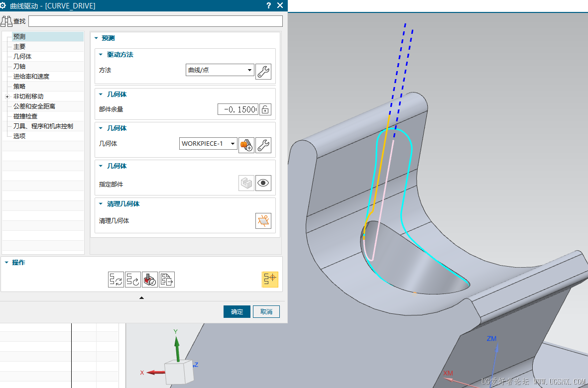Image resolution: width=588 pixels, height=388 pixels.
Task: Expand the 非切削移动 tree node
Action: pyautogui.click(x=7, y=97)
